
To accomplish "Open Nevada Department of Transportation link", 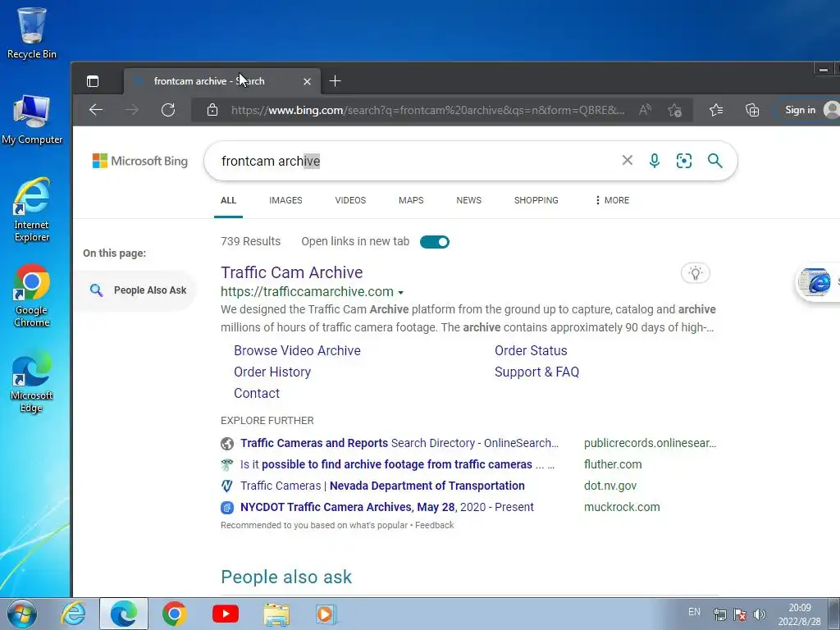I will (x=382, y=486).
